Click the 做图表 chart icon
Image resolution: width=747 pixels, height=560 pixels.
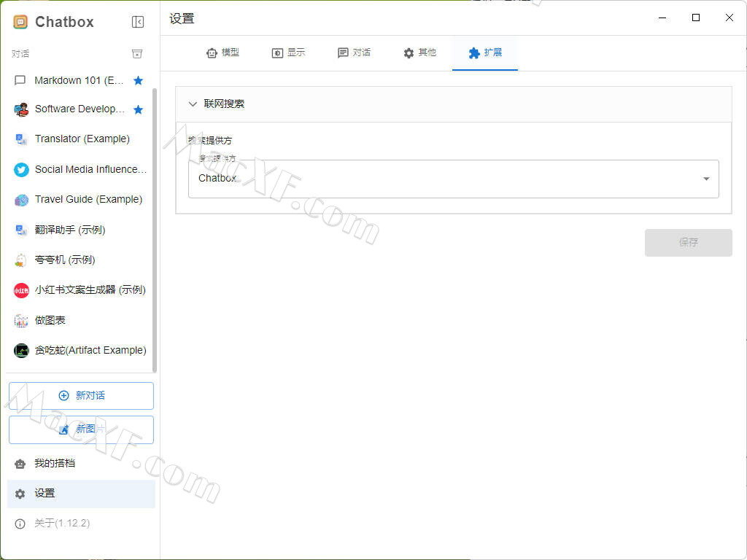tap(21, 321)
